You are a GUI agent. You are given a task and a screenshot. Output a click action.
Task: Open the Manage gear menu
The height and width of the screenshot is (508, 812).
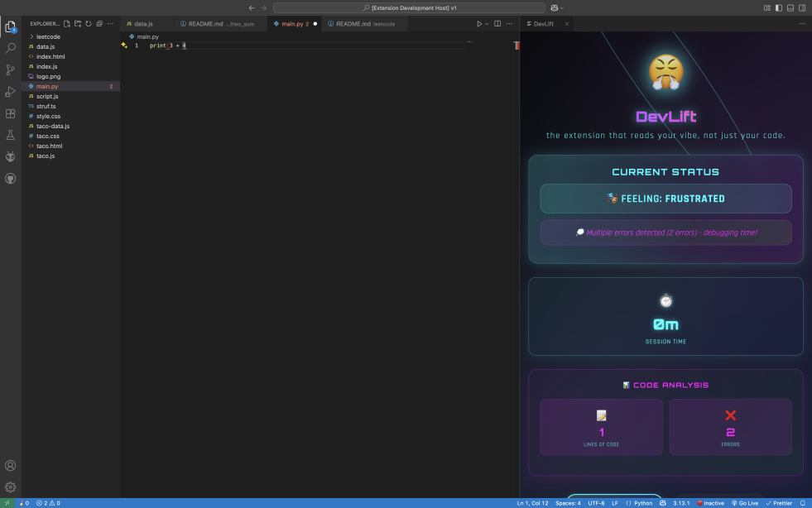[x=11, y=487]
